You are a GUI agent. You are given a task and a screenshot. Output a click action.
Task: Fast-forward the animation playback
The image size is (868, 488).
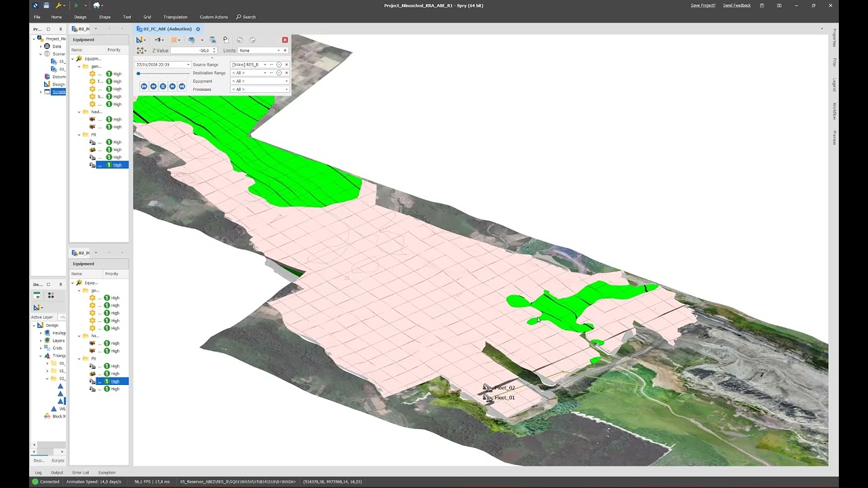172,86
